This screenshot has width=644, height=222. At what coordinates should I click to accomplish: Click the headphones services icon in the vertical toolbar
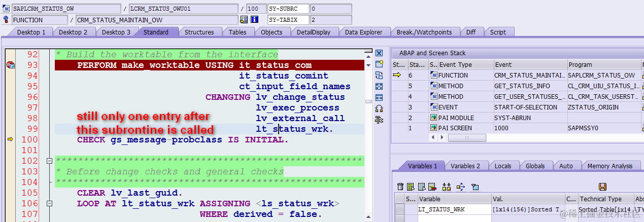(x=379, y=108)
